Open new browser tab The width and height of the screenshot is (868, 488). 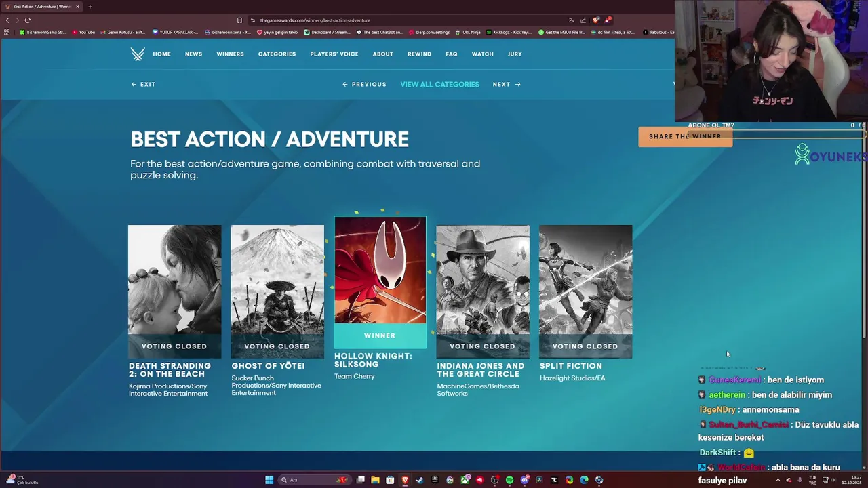click(x=90, y=7)
